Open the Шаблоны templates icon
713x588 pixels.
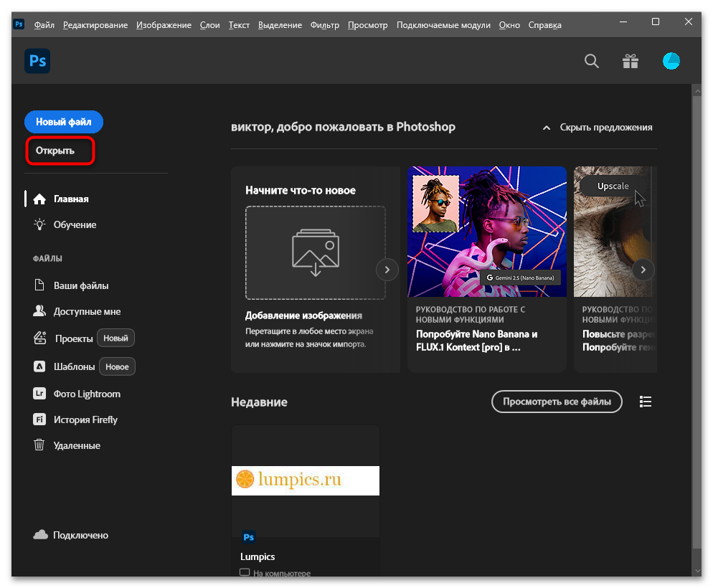39,366
